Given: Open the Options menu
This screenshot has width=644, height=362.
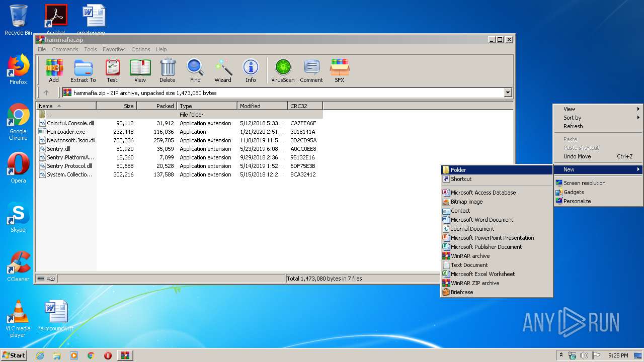Looking at the screenshot, I should pos(141,49).
